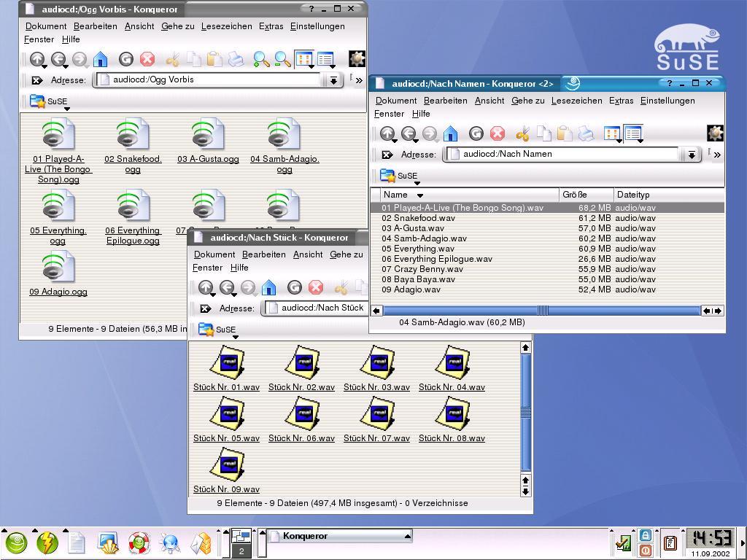
Task: Expand toolbar overflow chevron in Nach Namen window
Action: coord(718,155)
